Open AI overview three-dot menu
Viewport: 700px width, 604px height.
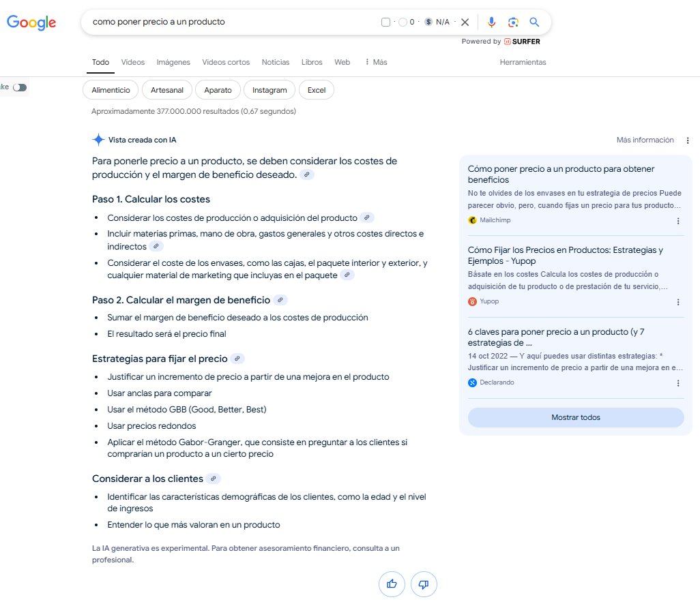coord(688,140)
